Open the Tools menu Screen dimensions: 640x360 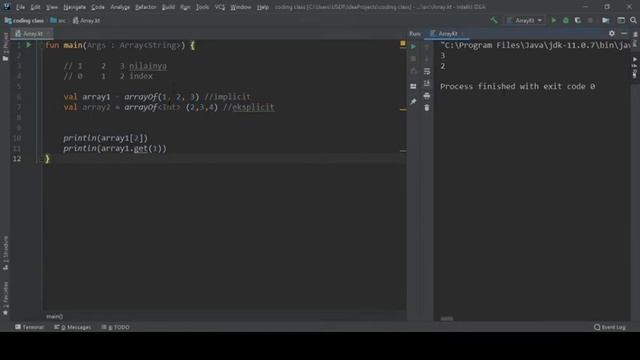coord(202,7)
